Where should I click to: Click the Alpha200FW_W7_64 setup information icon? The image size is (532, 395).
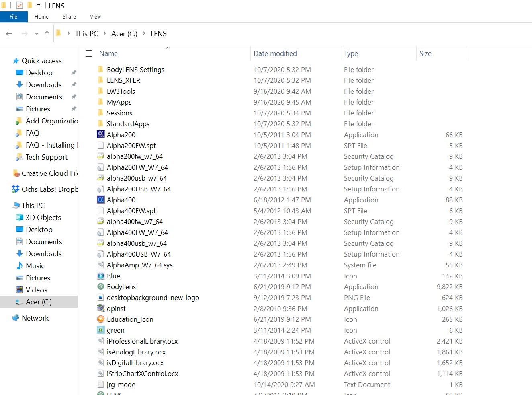pos(101,167)
